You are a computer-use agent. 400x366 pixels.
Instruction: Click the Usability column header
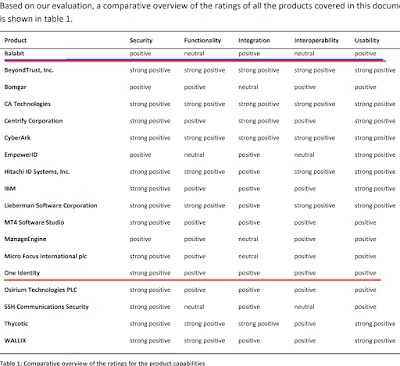(x=367, y=40)
